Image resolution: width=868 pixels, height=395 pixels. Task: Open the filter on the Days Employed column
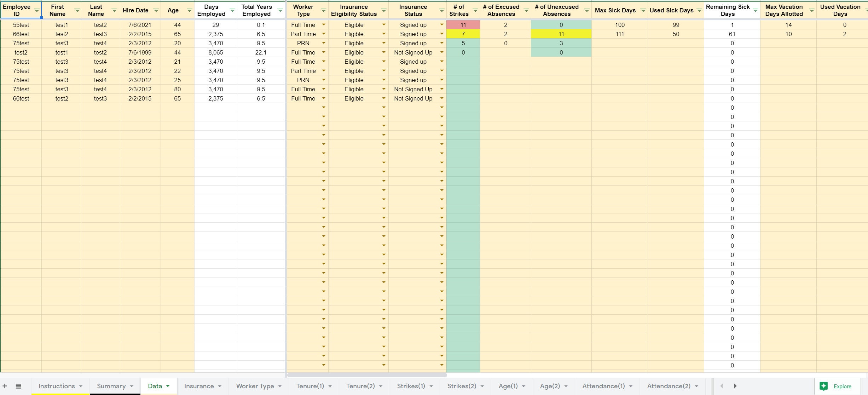coord(232,10)
